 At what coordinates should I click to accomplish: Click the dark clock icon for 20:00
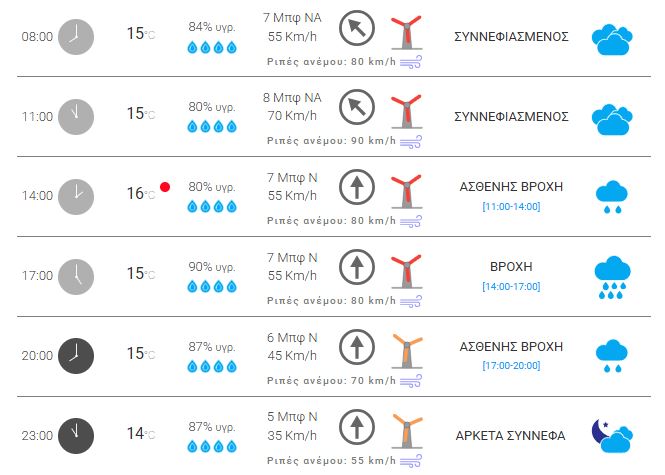click(x=75, y=354)
